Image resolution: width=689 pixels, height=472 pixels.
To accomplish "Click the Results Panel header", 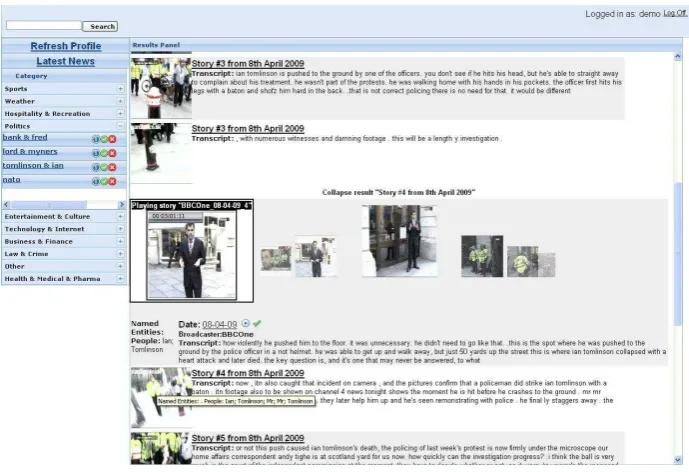I will (x=156, y=45).
